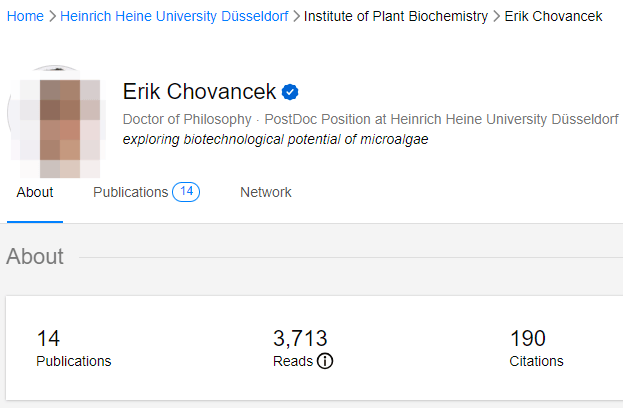
Task: Click the chevron before Institute of Plant Biochemistry
Action: click(296, 16)
